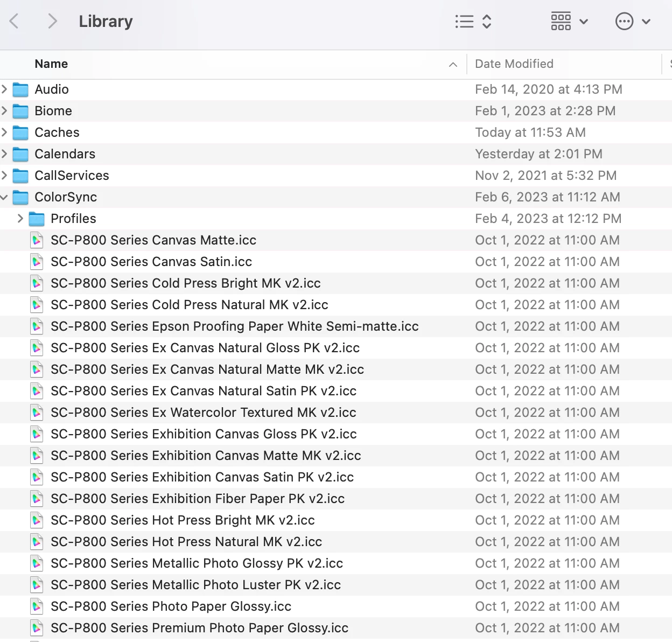Screen dimensions: 672x642
Task: Select SC-P800 Series Canvas Satin.icc name
Action: [151, 262]
